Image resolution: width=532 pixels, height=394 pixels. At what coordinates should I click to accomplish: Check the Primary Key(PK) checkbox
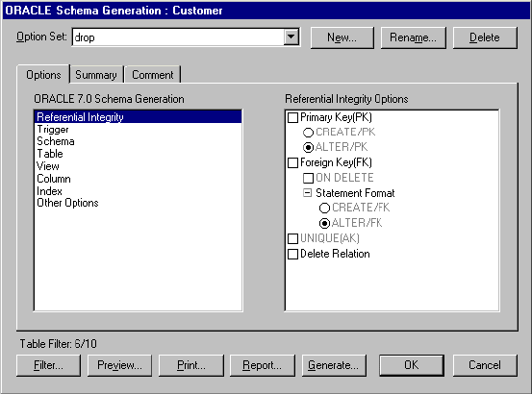click(x=292, y=117)
